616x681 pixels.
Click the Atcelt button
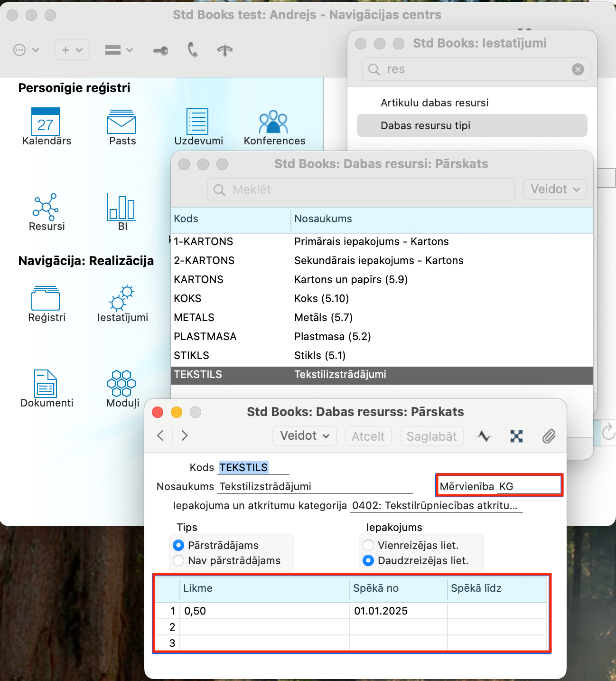pos(368,436)
